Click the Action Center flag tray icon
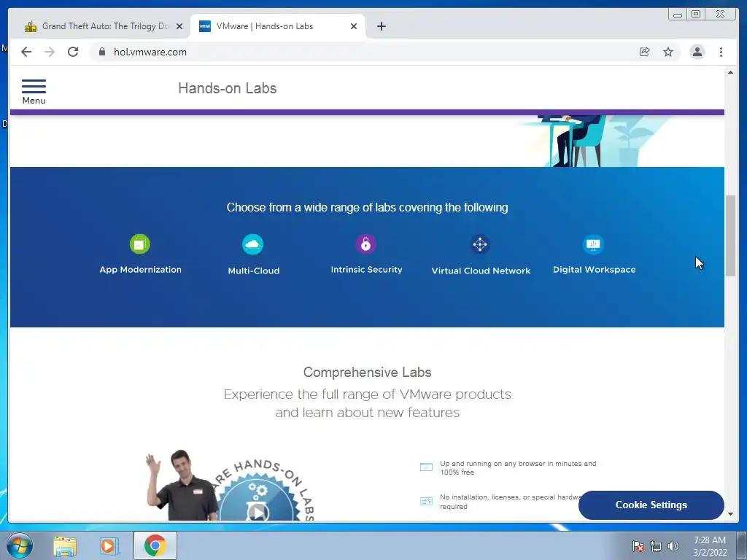This screenshot has width=747, height=560. click(638, 545)
